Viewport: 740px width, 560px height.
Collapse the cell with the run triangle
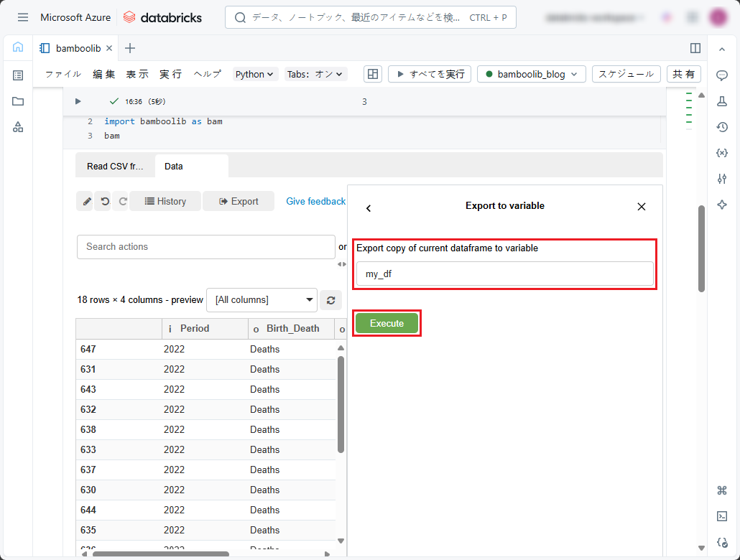[78, 102]
